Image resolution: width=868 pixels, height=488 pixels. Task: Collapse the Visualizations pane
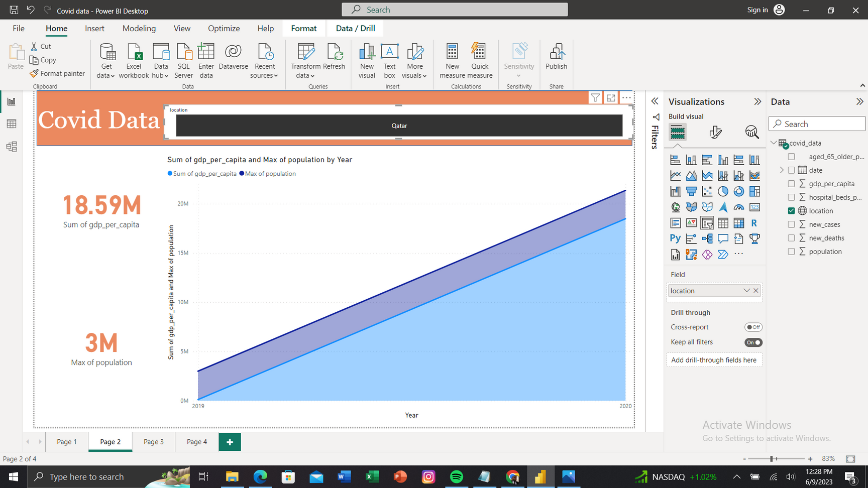pos(757,101)
